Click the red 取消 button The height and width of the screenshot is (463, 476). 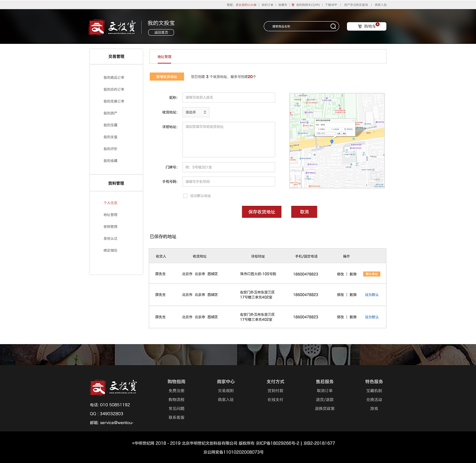(x=304, y=212)
